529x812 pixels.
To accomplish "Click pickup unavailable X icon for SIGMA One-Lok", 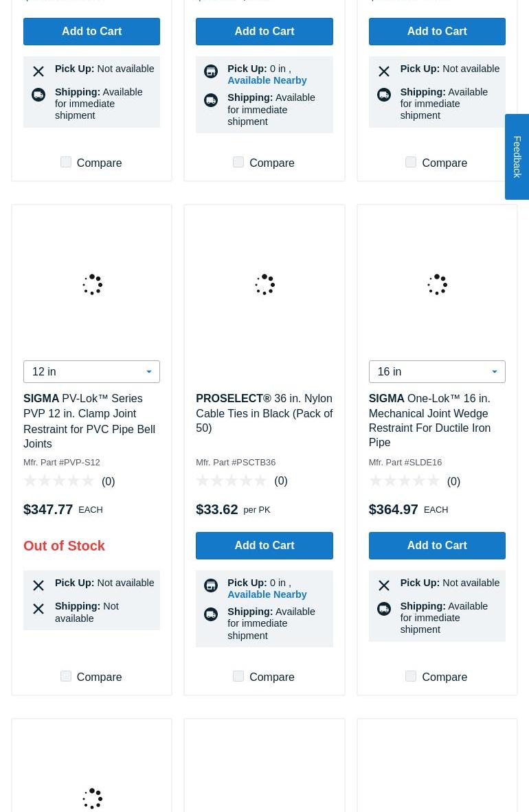I will (383, 585).
